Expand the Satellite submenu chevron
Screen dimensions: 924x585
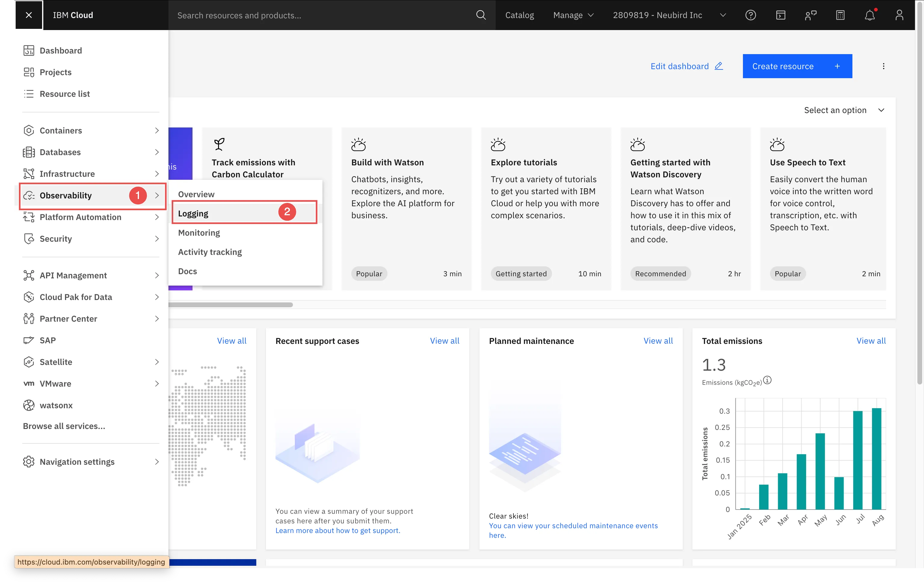pos(157,362)
